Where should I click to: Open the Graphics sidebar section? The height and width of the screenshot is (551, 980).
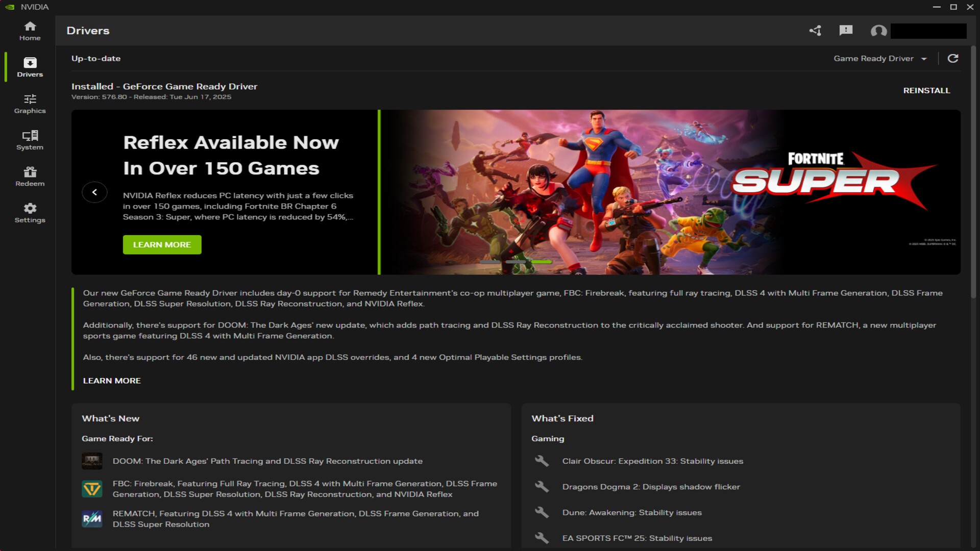(x=30, y=104)
